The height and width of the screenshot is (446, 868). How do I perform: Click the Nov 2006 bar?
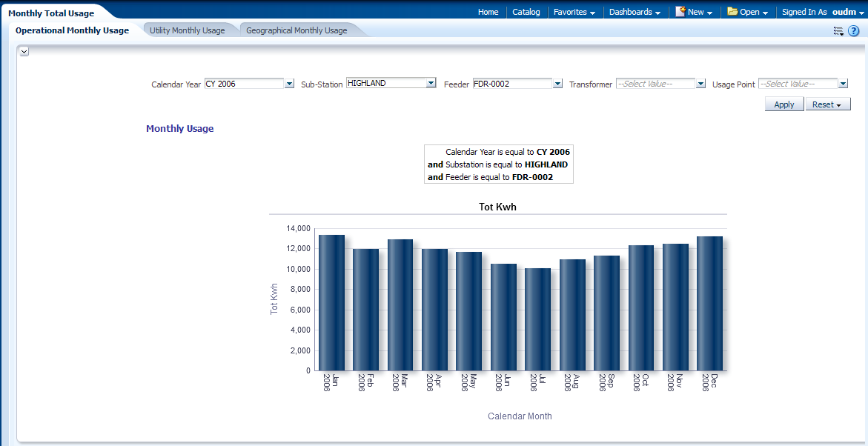point(675,307)
